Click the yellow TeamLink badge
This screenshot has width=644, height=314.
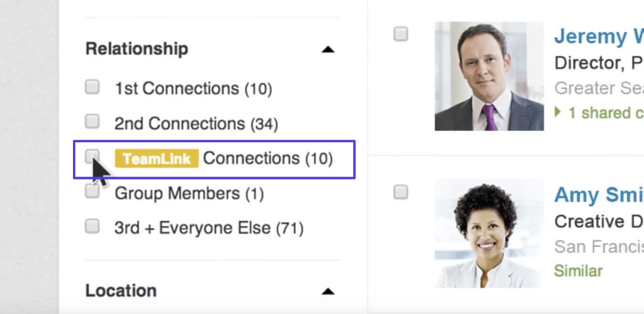click(x=157, y=159)
